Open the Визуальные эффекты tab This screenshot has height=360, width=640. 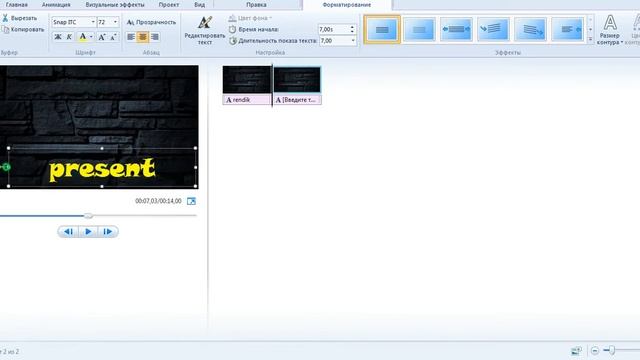(x=115, y=5)
